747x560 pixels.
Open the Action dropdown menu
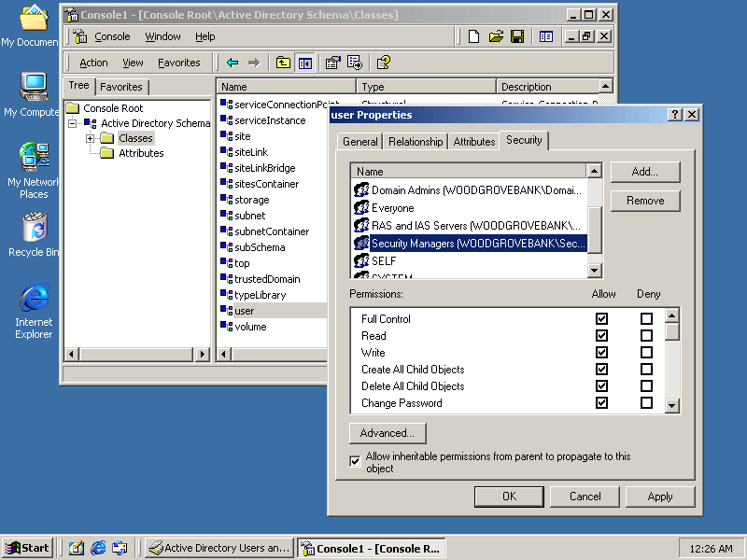pos(93,63)
